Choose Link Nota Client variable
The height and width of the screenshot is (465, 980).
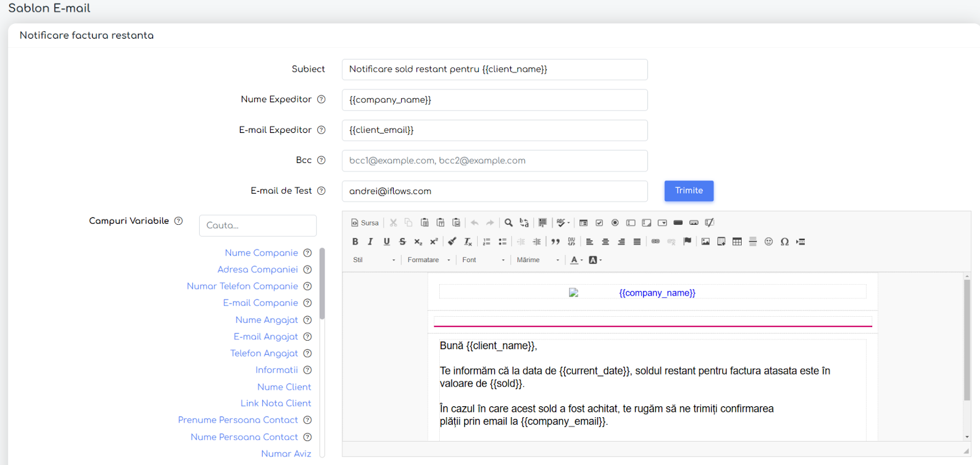(276, 403)
